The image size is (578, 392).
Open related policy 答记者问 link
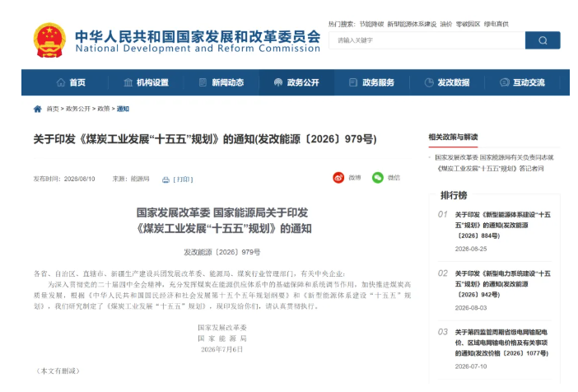click(494, 163)
